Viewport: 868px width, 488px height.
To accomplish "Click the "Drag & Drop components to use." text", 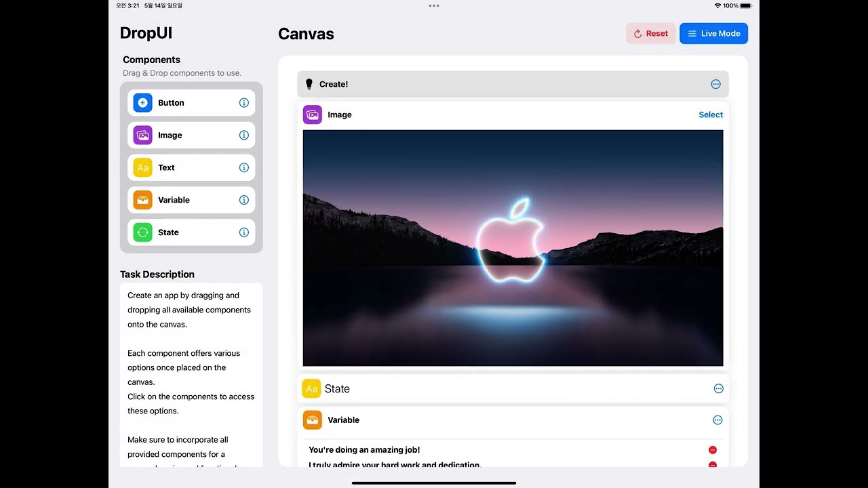I will [182, 73].
